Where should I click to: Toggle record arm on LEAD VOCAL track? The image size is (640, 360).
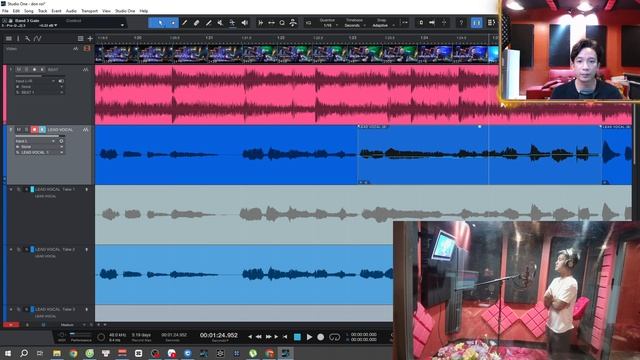(34, 130)
